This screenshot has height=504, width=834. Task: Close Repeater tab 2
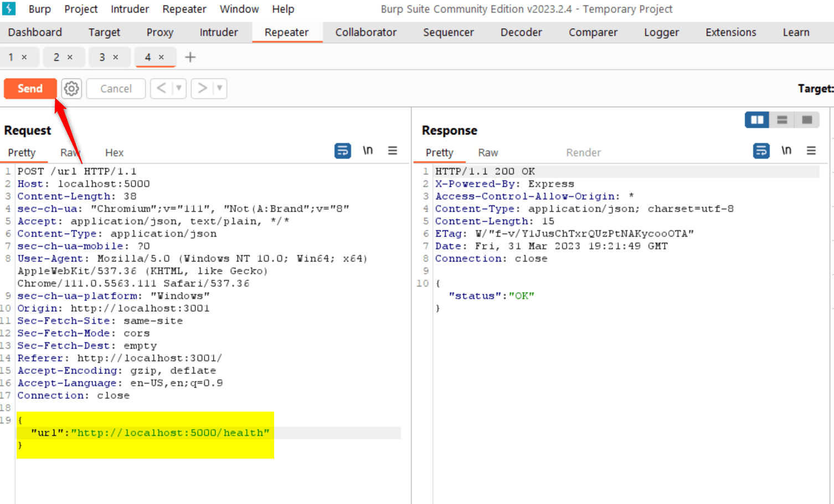70,58
